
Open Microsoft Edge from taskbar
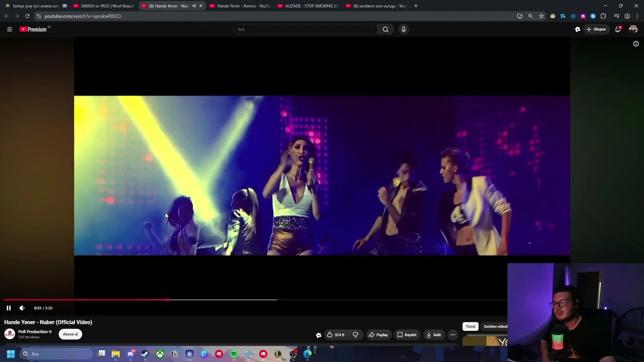tap(307, 354)
